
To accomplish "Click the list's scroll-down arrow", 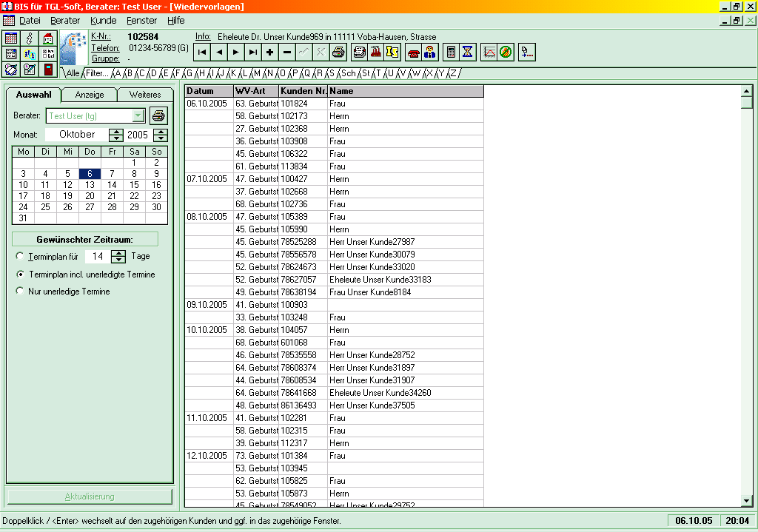I will pos(746,501).
